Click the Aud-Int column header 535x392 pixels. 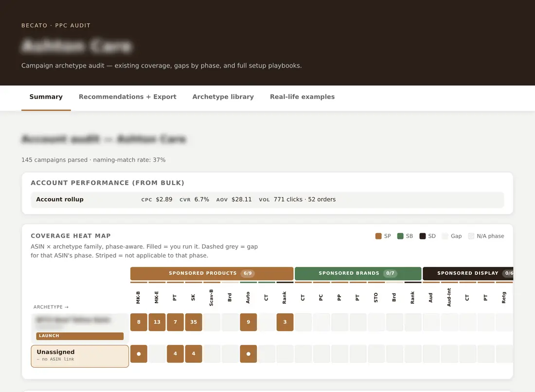449,297
